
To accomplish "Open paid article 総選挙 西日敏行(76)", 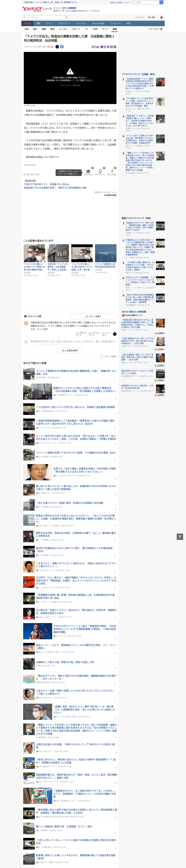I will pyautogui.click(x=138, y=341).
